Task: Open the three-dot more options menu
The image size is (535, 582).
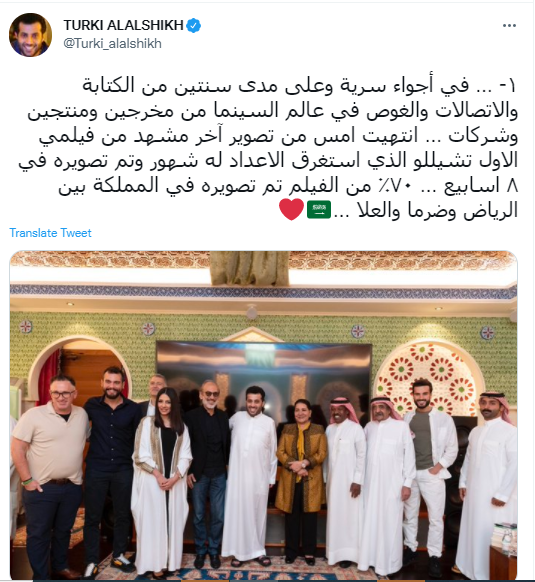Action: pyautogui.click(x=509, y=26)
